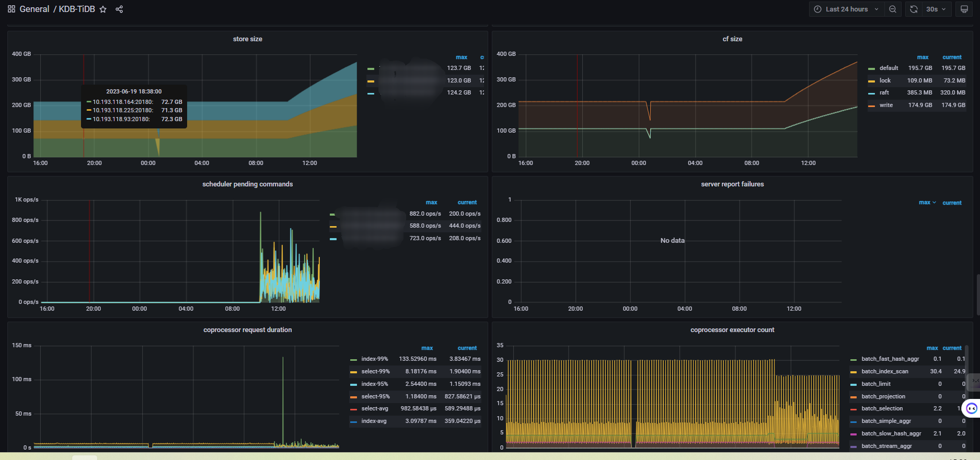Zoom out the time range
Screen dimensions: 980x460
893,9
